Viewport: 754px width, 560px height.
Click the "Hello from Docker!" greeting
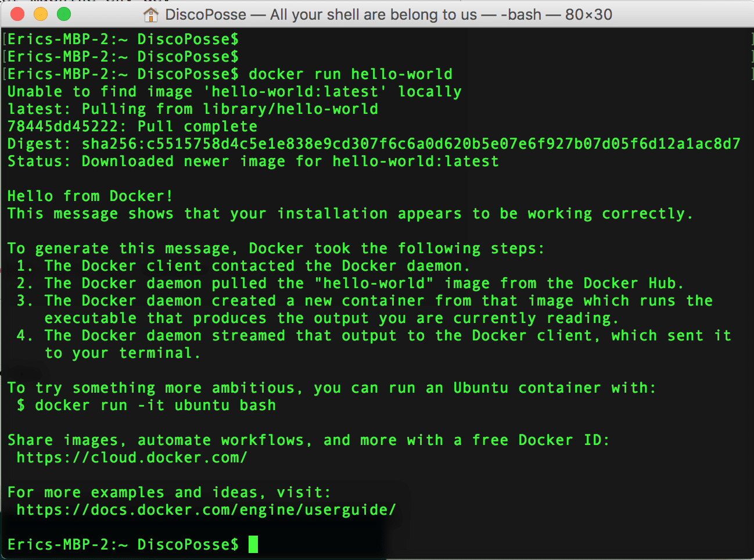coord(90,196)
